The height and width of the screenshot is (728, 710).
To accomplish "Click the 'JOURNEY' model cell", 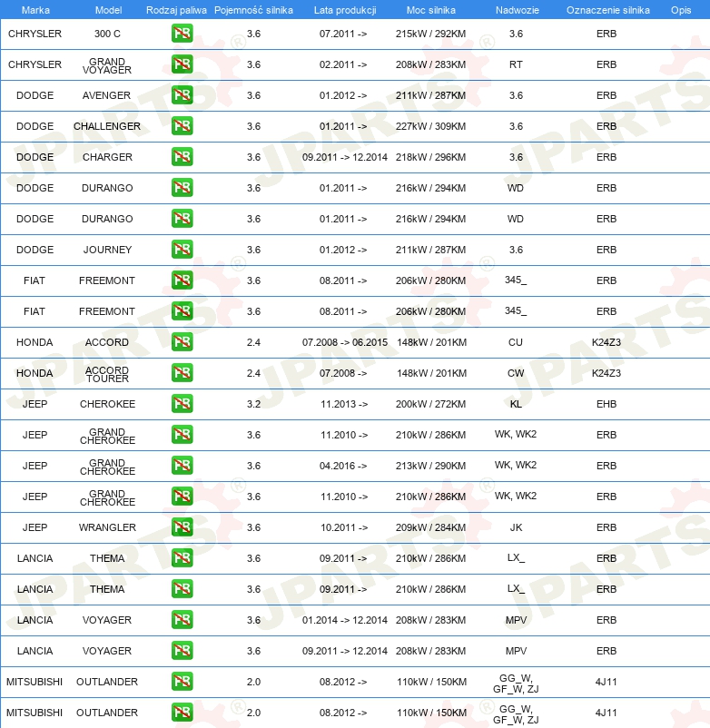I will pos(107,250).
